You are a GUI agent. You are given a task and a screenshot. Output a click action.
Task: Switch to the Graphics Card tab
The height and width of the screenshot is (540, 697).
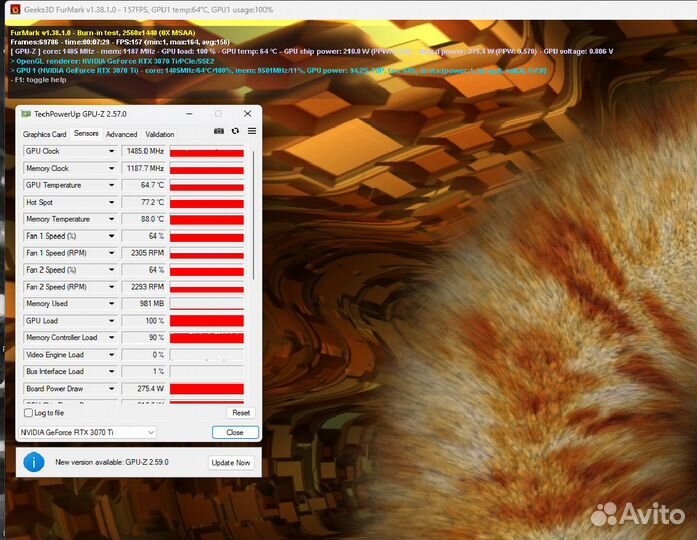(44, 134)
